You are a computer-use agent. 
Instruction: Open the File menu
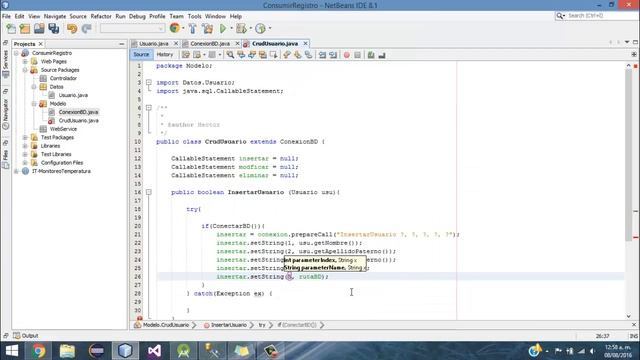coord(7,16)
